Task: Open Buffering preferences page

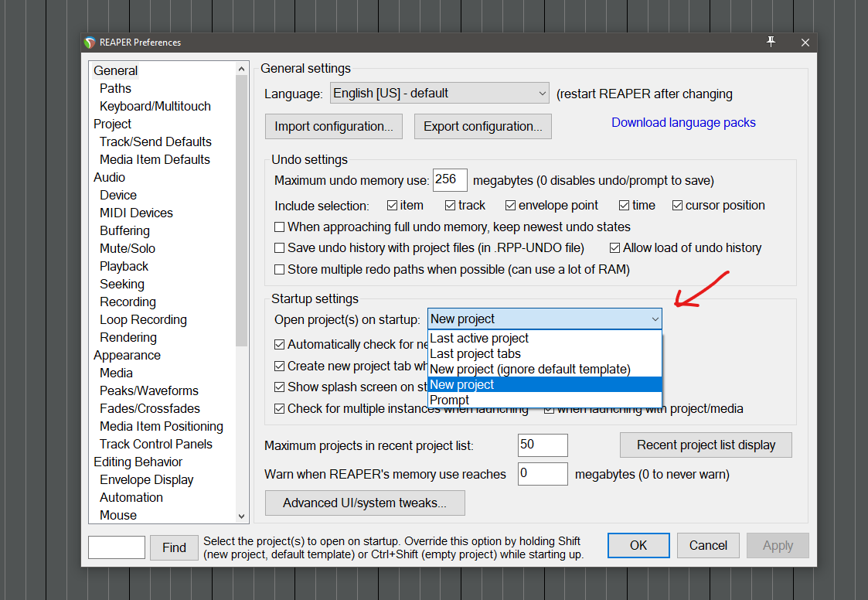Action: [x=124, y=230]
